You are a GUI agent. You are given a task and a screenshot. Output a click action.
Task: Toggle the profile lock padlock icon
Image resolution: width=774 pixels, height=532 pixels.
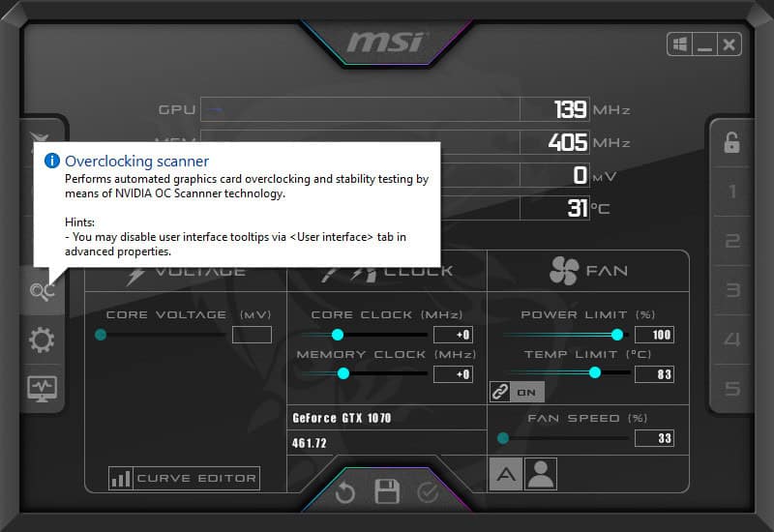tap(731, 142)
